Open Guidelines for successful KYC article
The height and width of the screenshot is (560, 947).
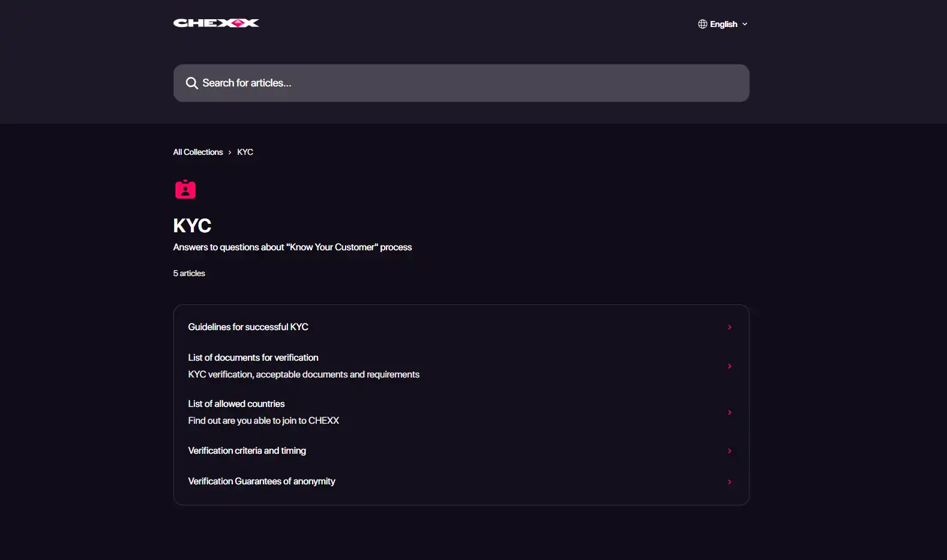coord(461,327)
